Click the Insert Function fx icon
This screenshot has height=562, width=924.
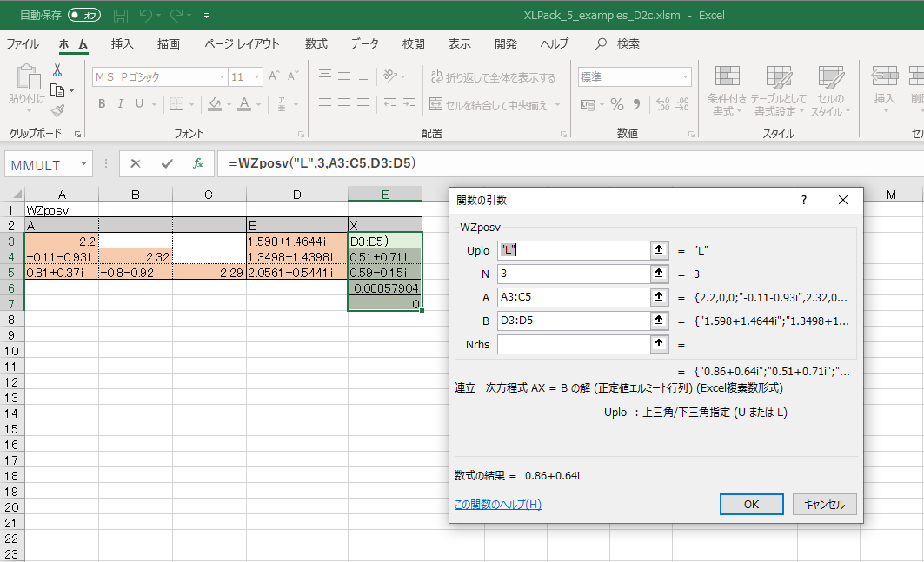198,163
